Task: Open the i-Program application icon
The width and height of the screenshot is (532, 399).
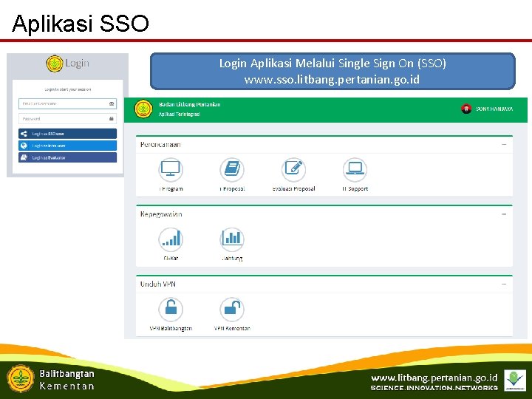Action: (171, 169)
